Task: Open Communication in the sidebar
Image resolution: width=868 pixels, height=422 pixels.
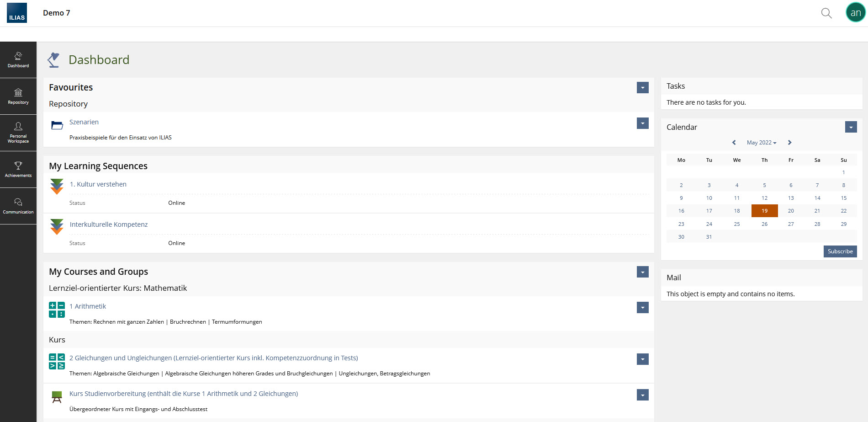Action: pyautogui.click(x=18, y=206)
